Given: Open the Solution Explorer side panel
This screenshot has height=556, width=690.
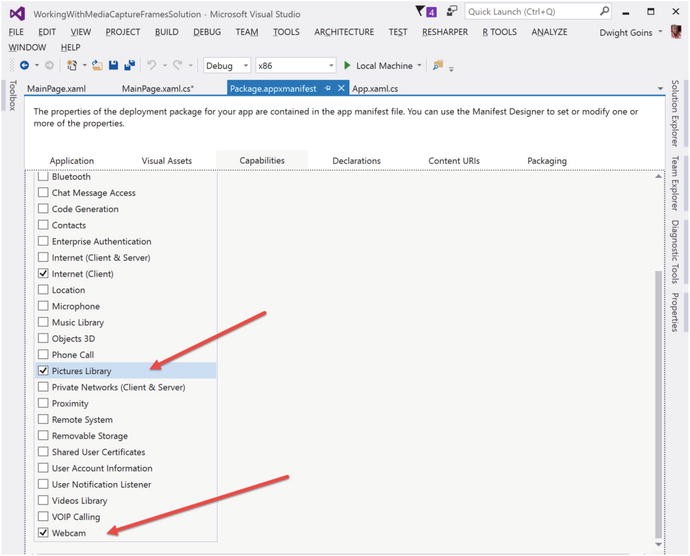Looking at the screenshot, I should pos(676,113).
